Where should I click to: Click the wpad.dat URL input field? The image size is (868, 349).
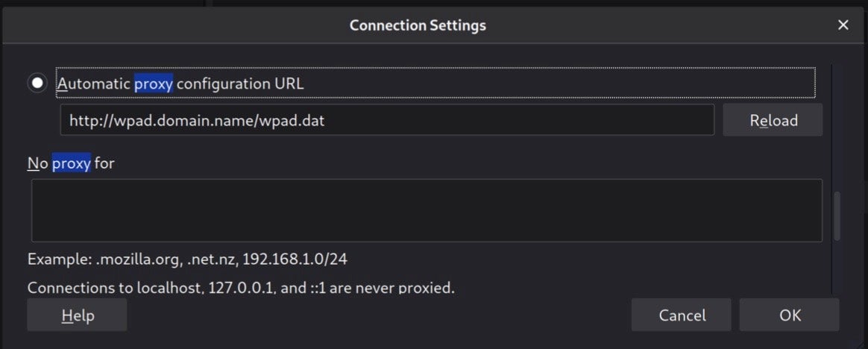tap(386, 119)
